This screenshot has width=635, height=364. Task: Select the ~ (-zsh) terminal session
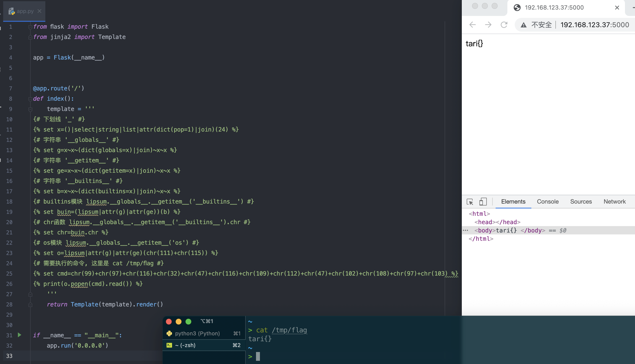coord(185,345)
